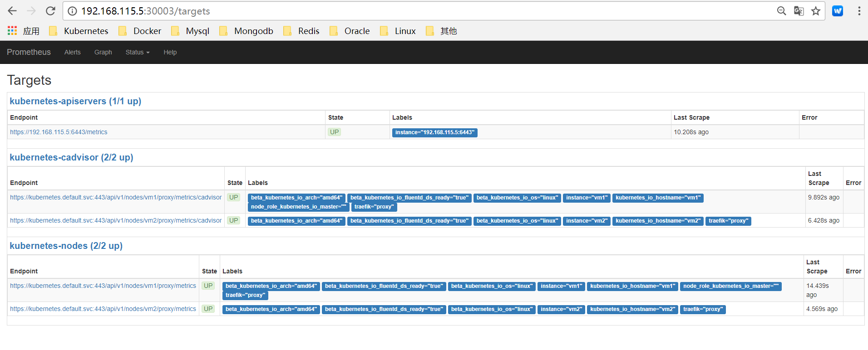Image resolution: width=868 pixels, height=350 pixels.
Task: Click the 9.892s ago last scrape value
Action: 824,197
